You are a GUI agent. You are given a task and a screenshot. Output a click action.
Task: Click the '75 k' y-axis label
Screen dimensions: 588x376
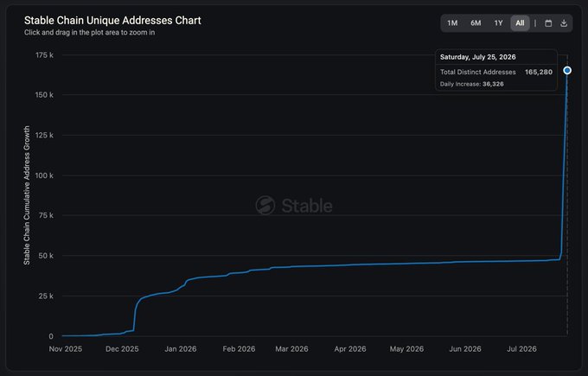(x=46, y=215)
